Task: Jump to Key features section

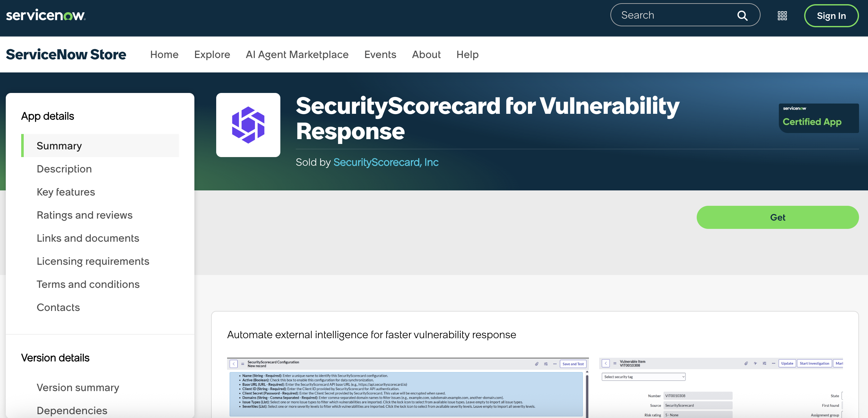Action: (66, 192)
